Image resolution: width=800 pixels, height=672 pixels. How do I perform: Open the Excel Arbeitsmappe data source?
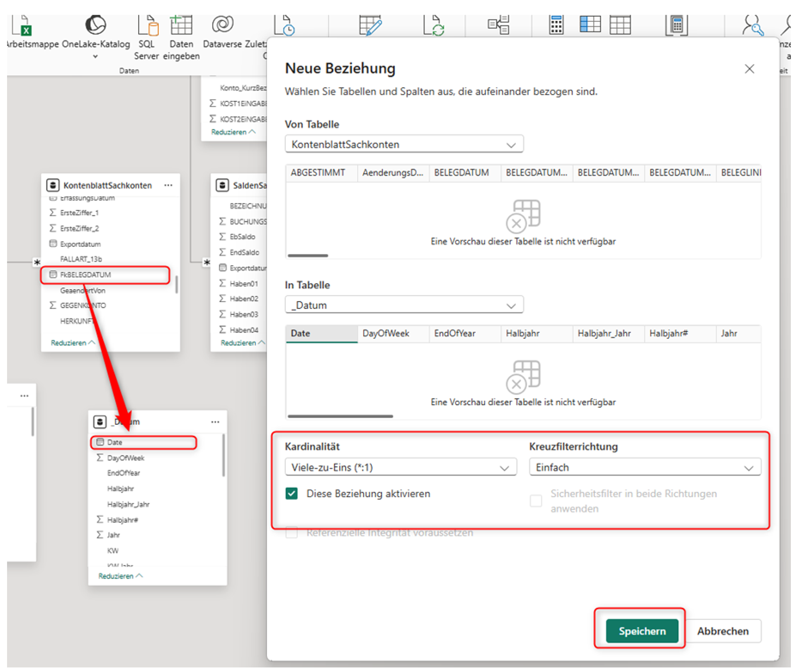[22, 27]
